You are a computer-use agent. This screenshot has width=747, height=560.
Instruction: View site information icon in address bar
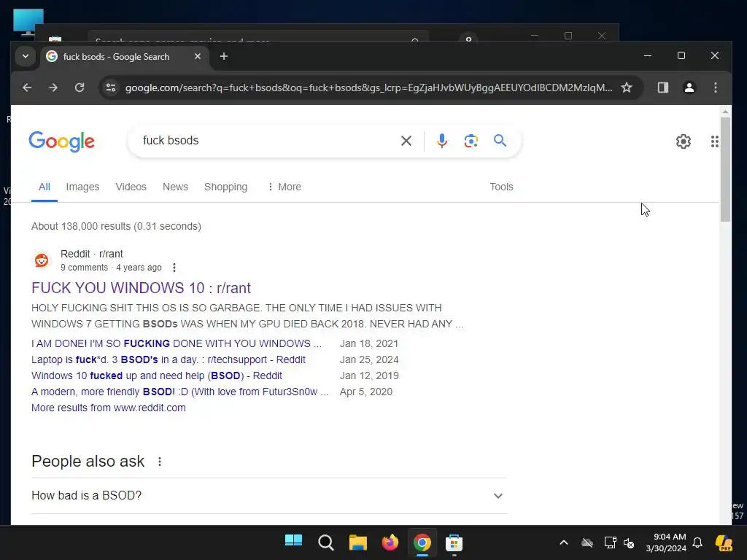click(111, 87)
